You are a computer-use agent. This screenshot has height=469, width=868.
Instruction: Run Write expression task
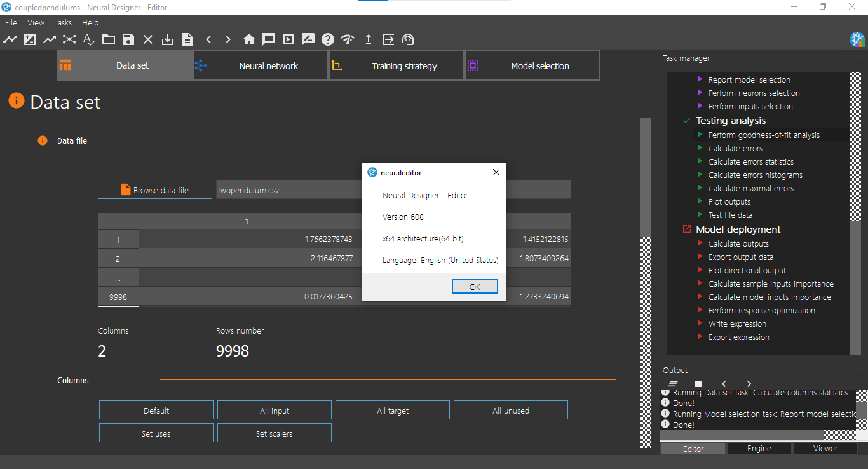737,323
